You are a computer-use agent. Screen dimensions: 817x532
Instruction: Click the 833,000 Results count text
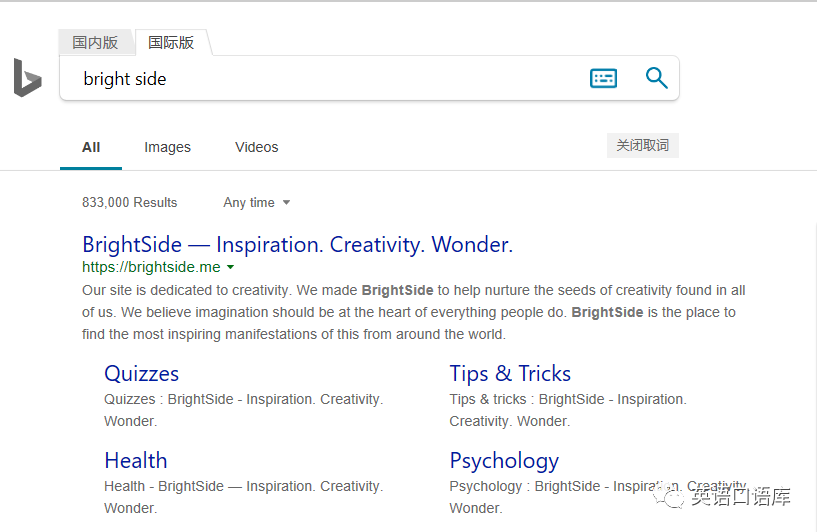pyautogui.click(x=129, y=203)
